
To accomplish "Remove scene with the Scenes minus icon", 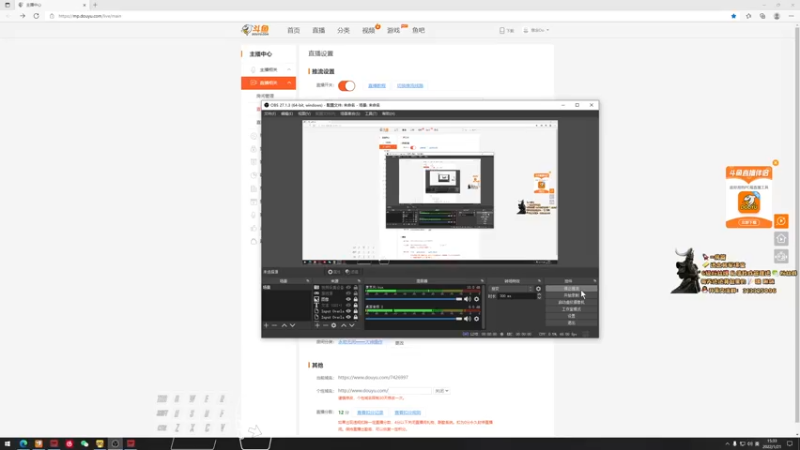I will click(274, 326).
